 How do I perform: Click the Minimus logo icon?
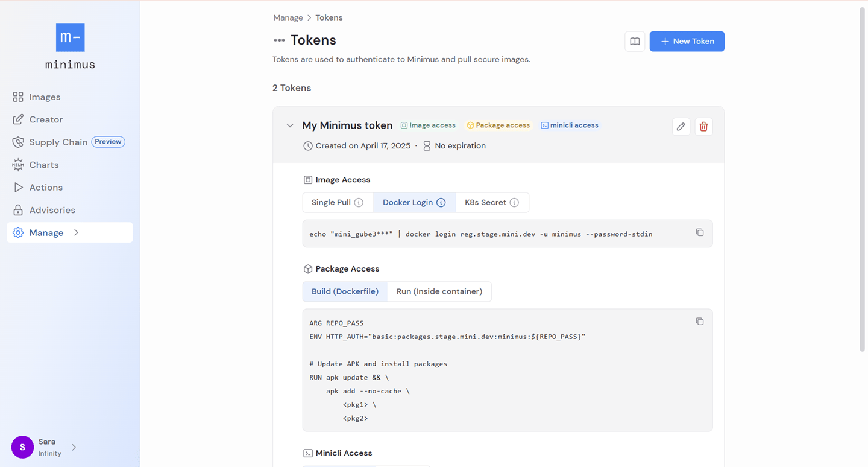click(70, 37)
